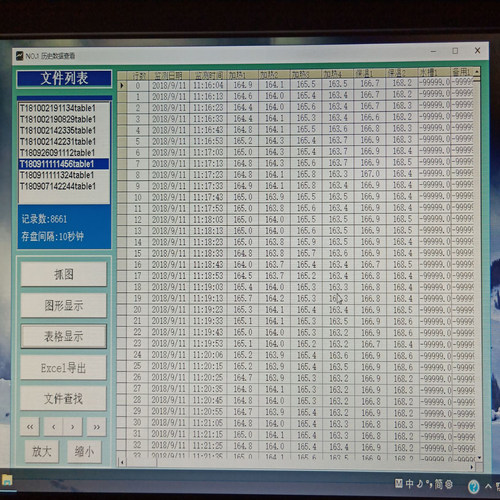Zoom out with 缩小 button
This screenshot has width=500, height=500.
(x=84, y=452)
